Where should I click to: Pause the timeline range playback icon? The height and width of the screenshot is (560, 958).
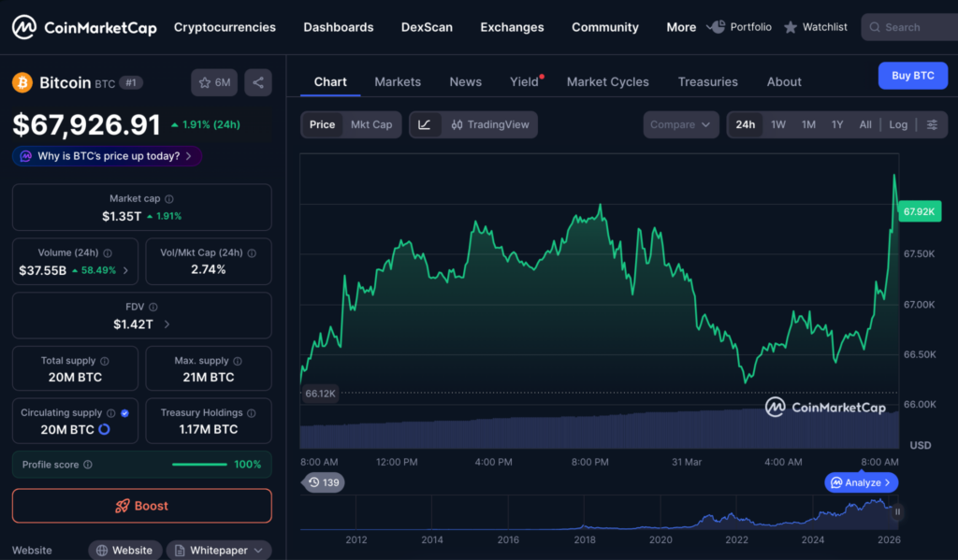(x=897, y=511)
